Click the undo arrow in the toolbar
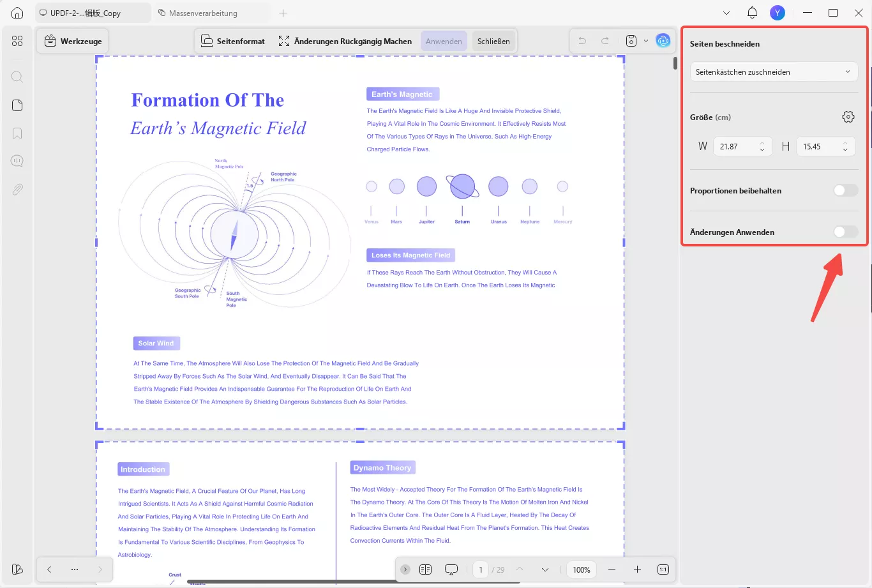The width and height of the screenshot is (872, 588). point(582,41)
